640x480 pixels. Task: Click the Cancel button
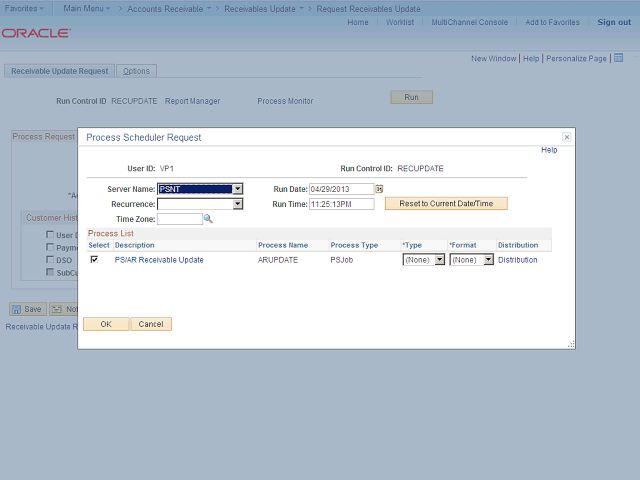point(151,324)
